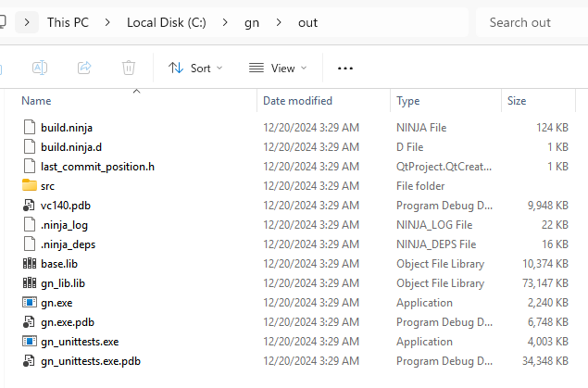Sort by Name column header
Image resolution: width=588 pixels, height=388 pixels.
(36, 101)
